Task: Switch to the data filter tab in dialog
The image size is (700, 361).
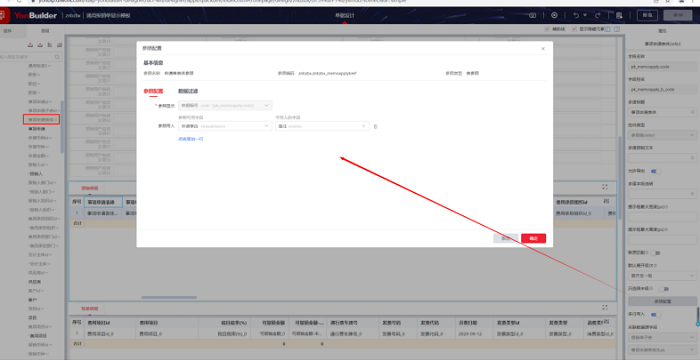Action: 188,91
